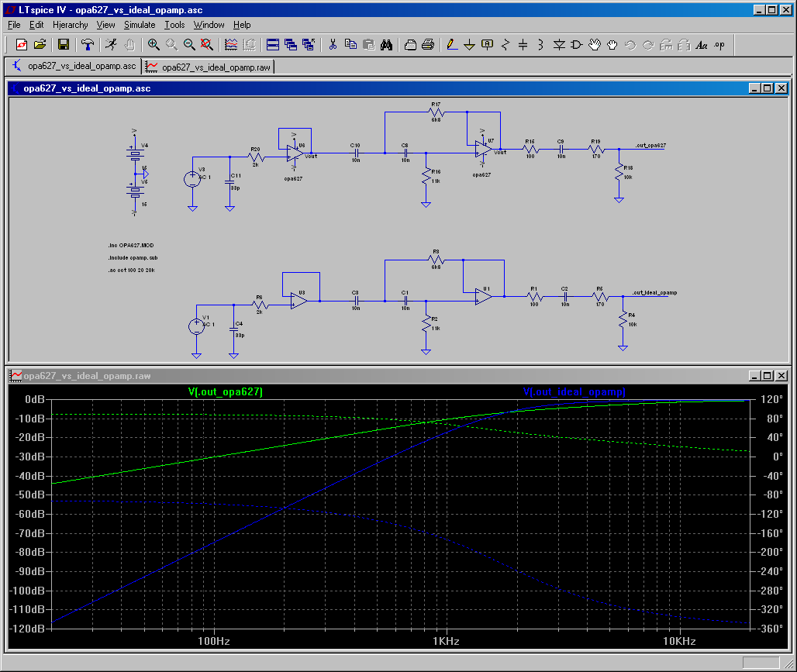
Task: Select the Draw Wire pencil tool
Action: coord(451,45)
